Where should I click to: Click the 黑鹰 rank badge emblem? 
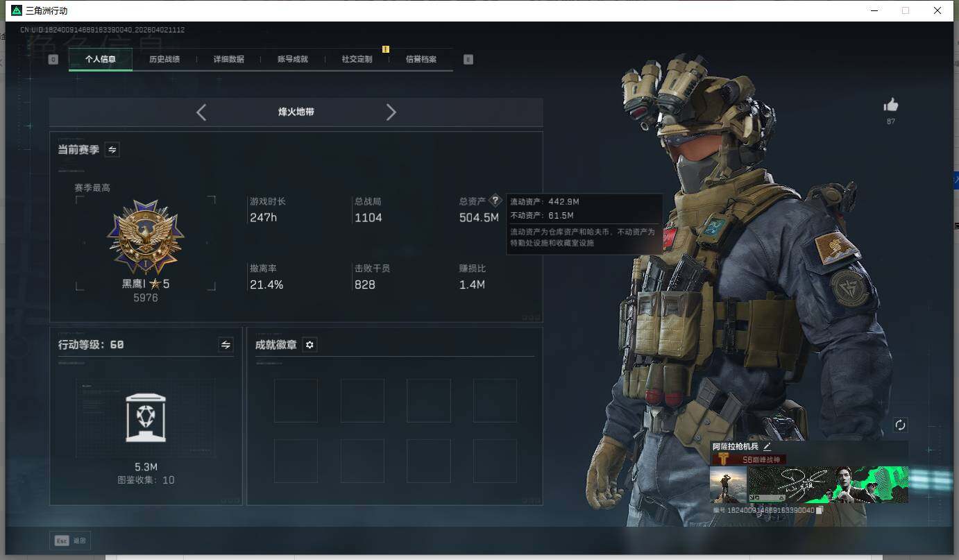(x=146, y=238)
